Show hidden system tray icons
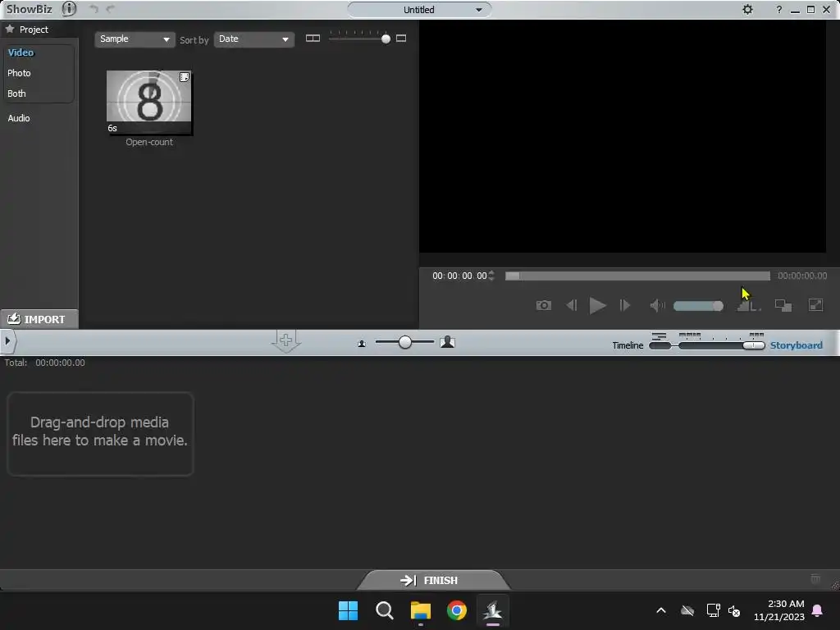The height and width of the screenshot is (630, 840). 661,610
